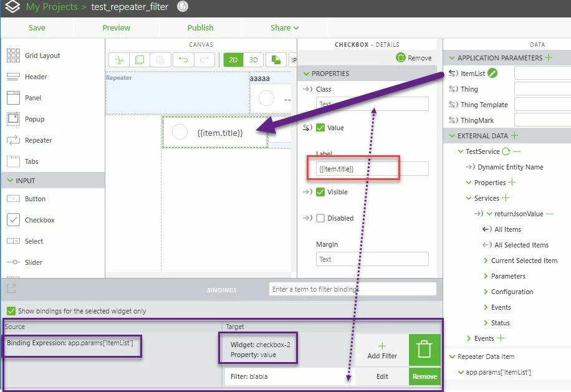Click the Slider widget icon
Screen dimensions: 571x392
[14, 262]
